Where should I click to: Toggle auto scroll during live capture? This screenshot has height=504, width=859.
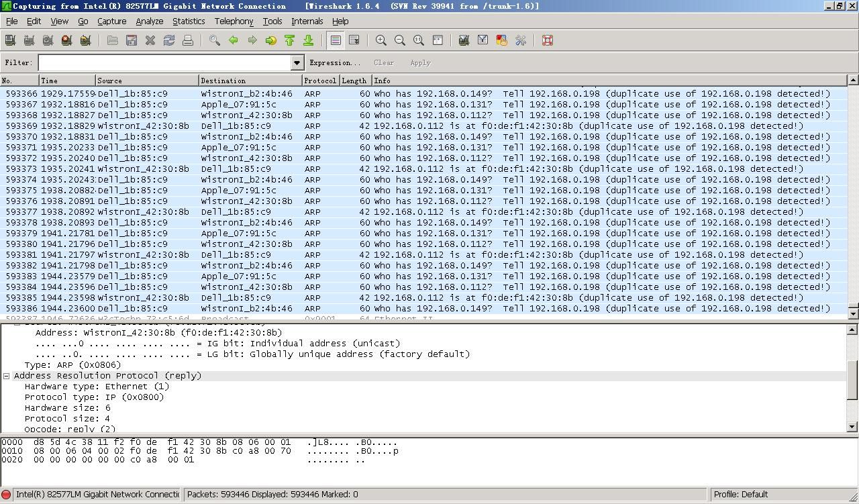point(354,40)
